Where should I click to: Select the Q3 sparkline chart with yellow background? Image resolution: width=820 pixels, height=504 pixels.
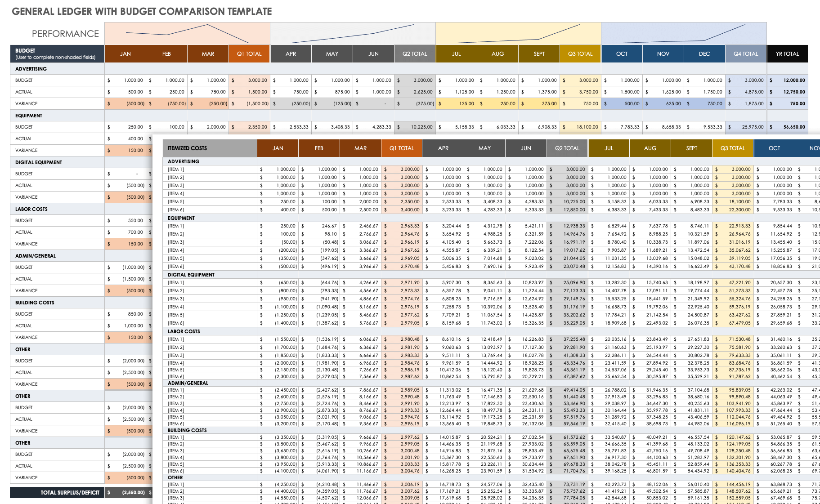point(518,33)
